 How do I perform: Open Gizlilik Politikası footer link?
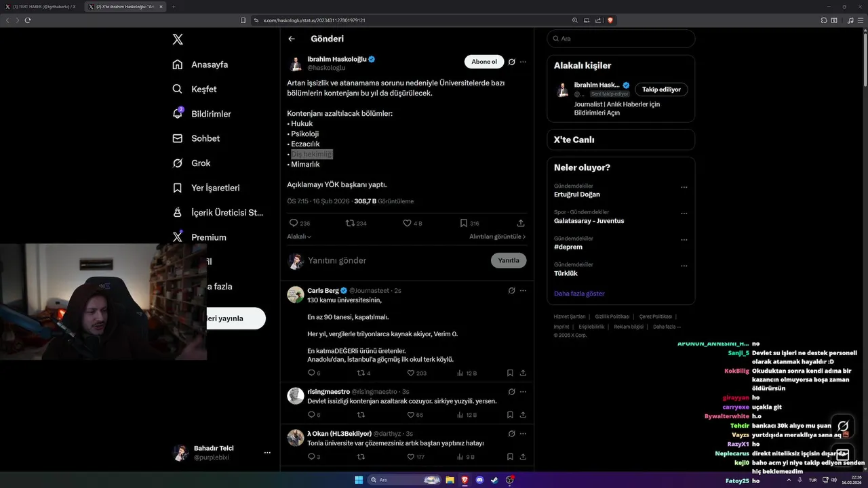pos(612,317)
